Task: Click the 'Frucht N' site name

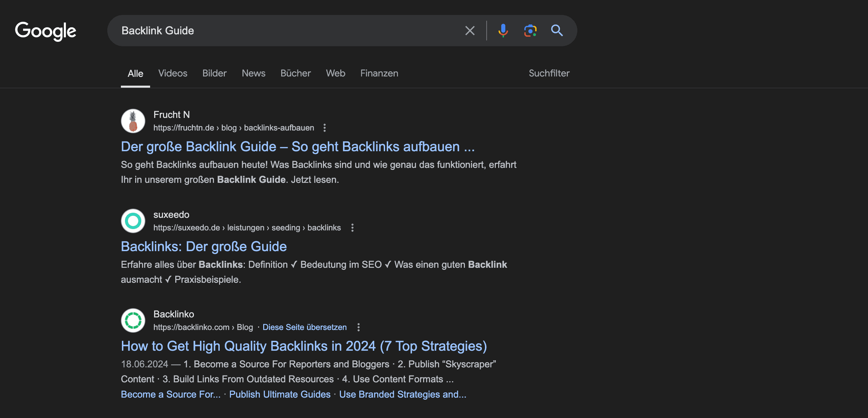Action: (171, 115)
